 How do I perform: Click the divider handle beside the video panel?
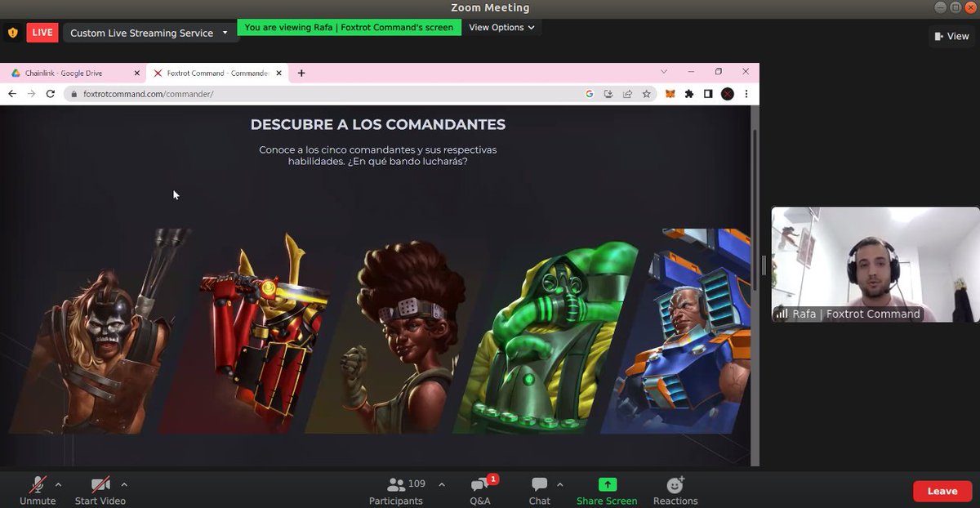point(765,265)
